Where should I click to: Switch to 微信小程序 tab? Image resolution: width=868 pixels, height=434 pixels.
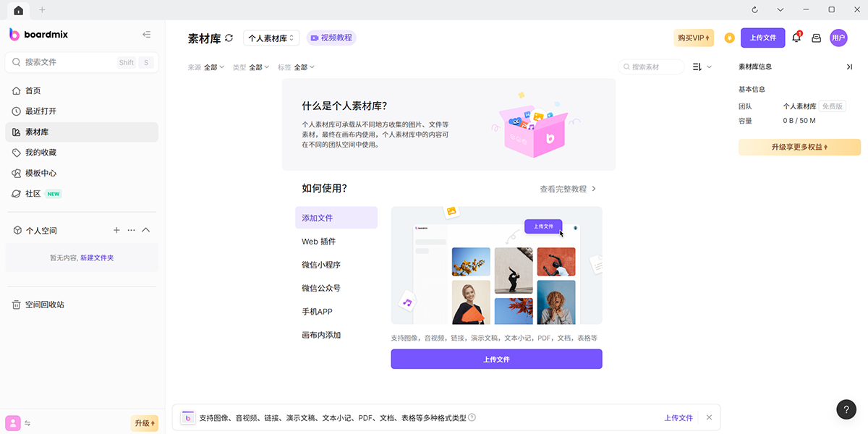[321, 265]
